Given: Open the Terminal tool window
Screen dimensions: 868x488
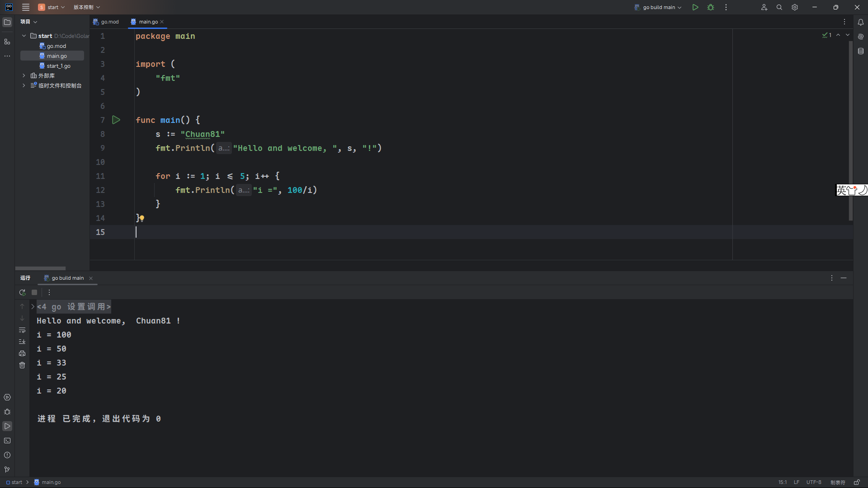Looking at the screenshot, I should [x=7, y=441].
